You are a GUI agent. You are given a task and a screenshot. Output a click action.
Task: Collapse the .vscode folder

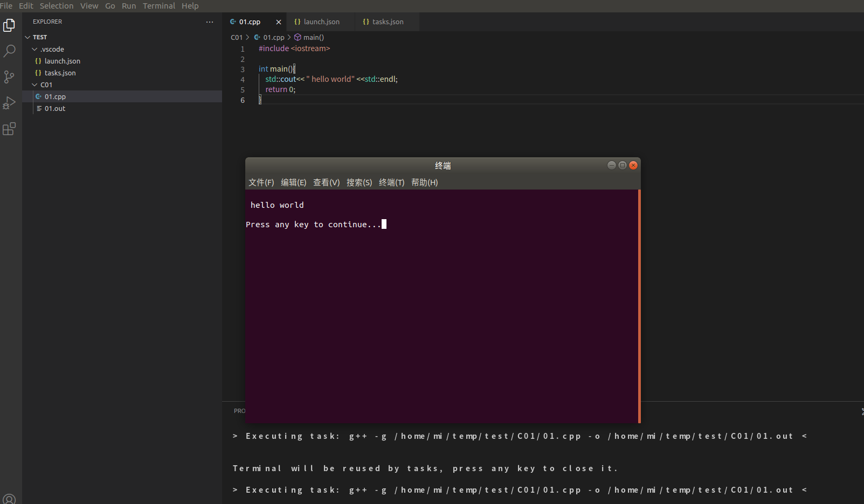(34, 49)
